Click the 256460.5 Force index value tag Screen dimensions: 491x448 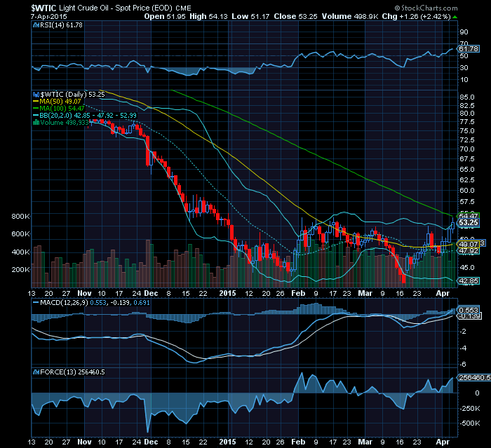click(474, 378)
